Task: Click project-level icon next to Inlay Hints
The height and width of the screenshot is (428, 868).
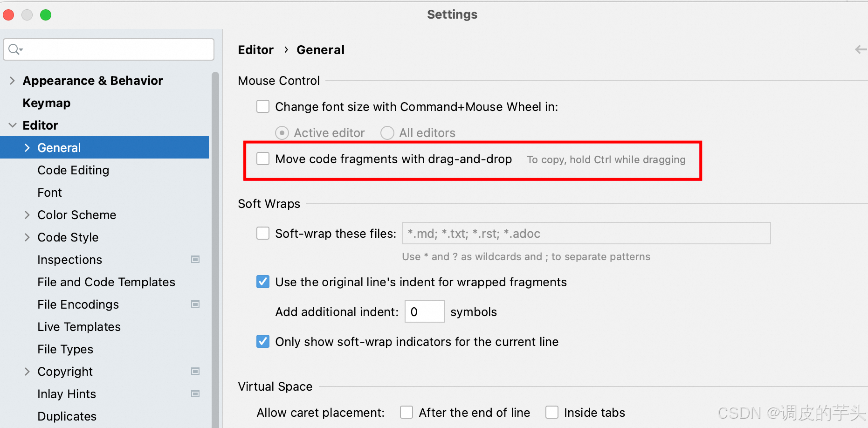Action: coord(195,393)
